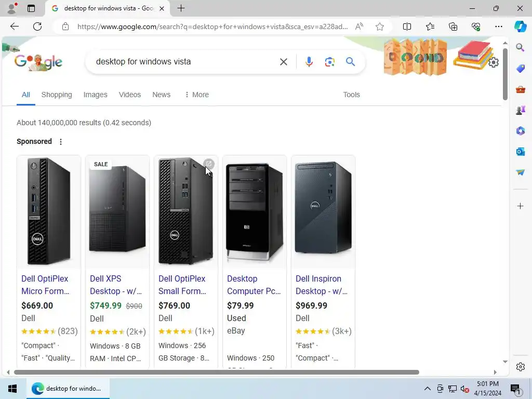Viewport: 532px width, 399px height.
Task: Start voice search with microphone
Action: (x=309, y=62)
